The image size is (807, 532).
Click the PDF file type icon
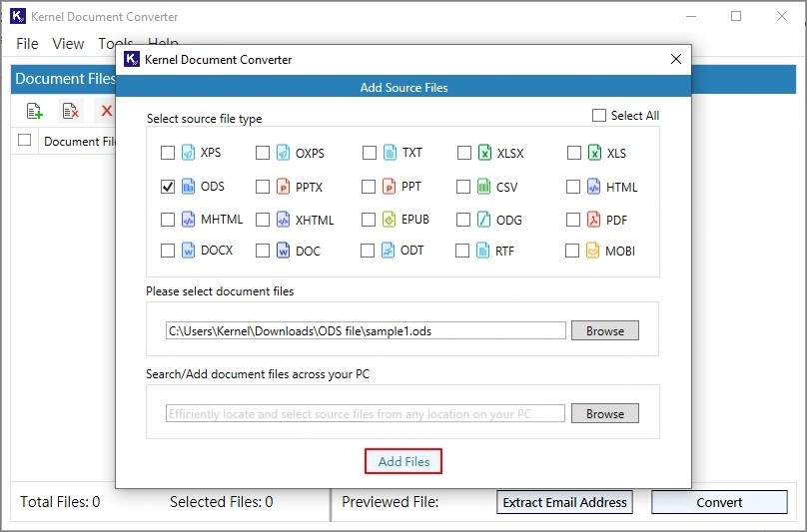593,220
